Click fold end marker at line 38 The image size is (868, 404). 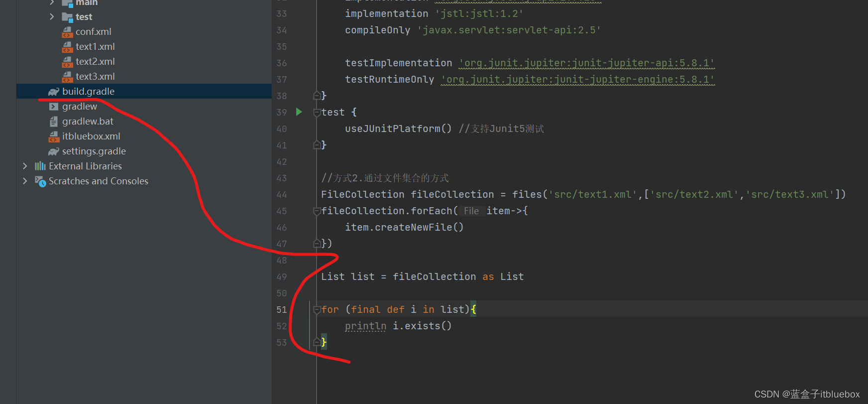317,95
